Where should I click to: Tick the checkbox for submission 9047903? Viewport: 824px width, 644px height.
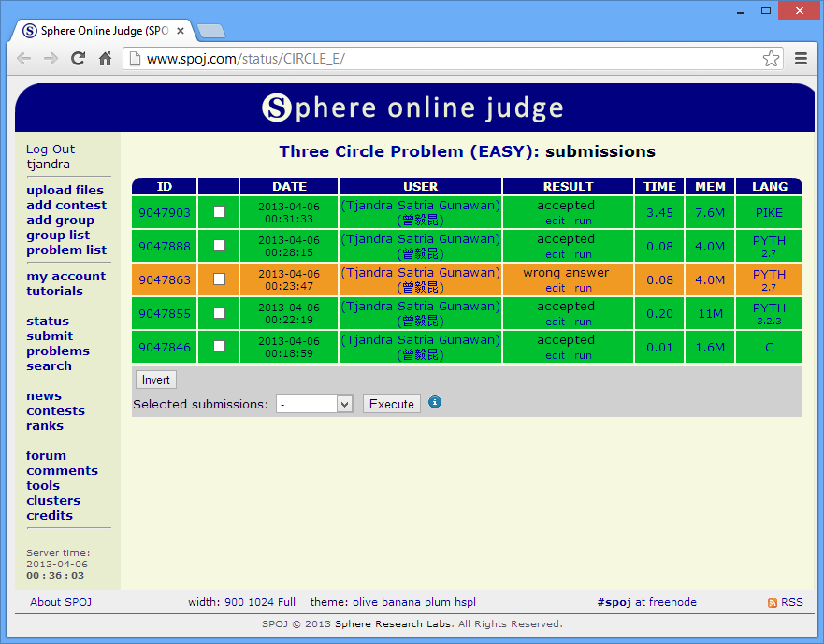tap(219, 211)
